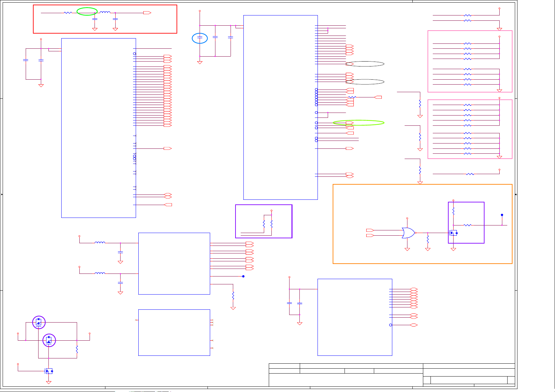Select the capacitor after the upper supply inductor
This screenshot has height=392, width=555.
coord(120,252)
